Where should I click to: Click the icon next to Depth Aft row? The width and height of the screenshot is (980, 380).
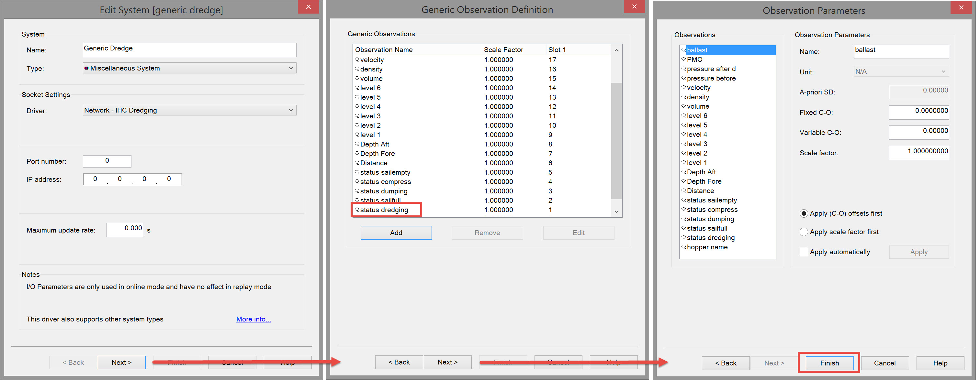[x=357, y=144]
